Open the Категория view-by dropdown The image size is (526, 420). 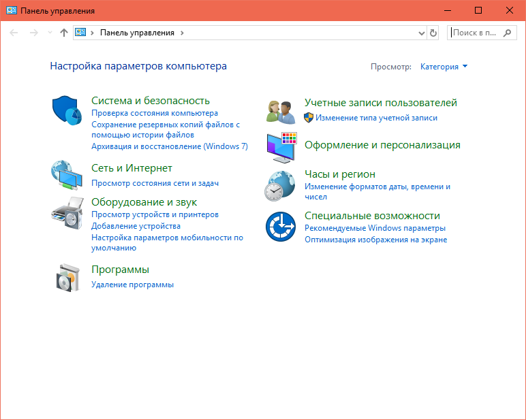coord(444,67)
